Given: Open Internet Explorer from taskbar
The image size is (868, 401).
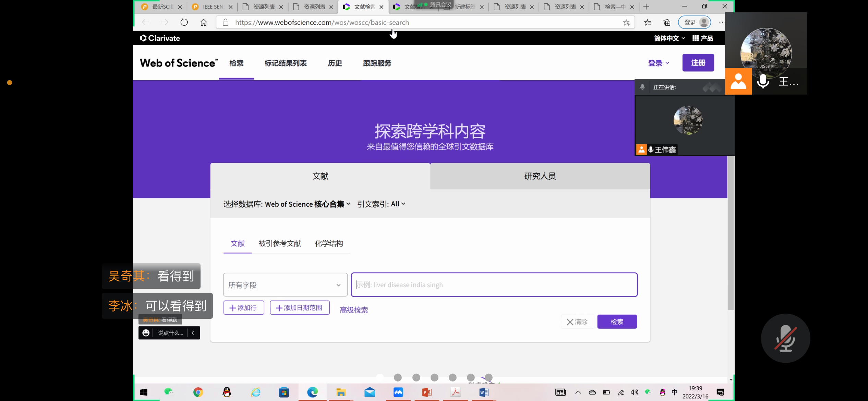Looking at the screenshot, I should point(255,392).
